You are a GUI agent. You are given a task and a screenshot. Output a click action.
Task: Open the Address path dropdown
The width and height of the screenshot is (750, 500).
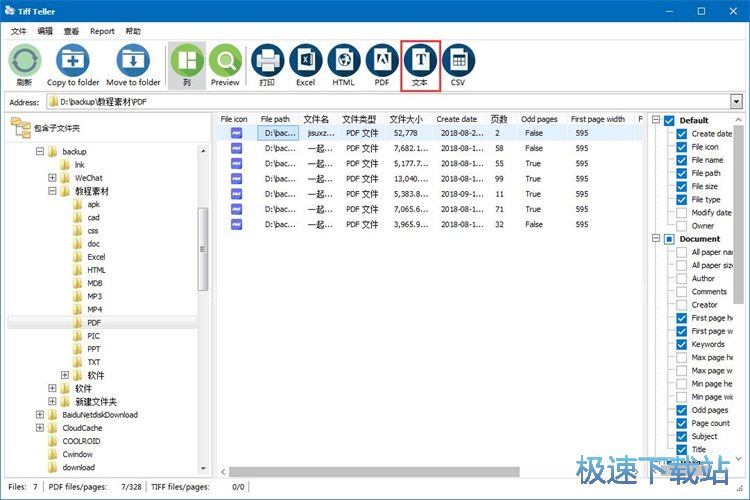coord(736,102)
